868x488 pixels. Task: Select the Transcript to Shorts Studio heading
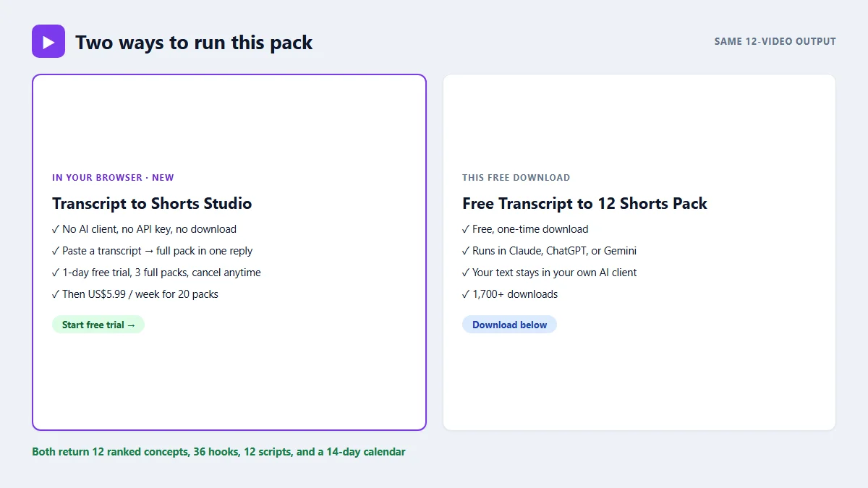152,203
